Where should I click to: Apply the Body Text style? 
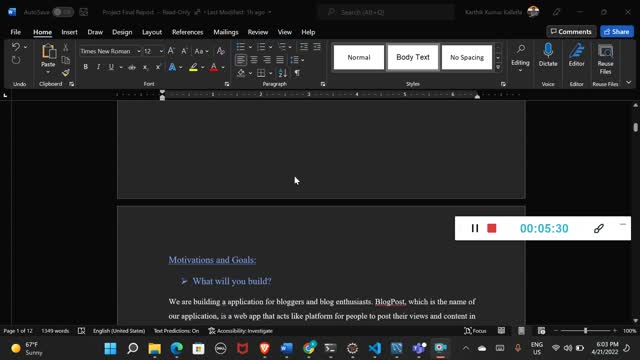[413, 57]
